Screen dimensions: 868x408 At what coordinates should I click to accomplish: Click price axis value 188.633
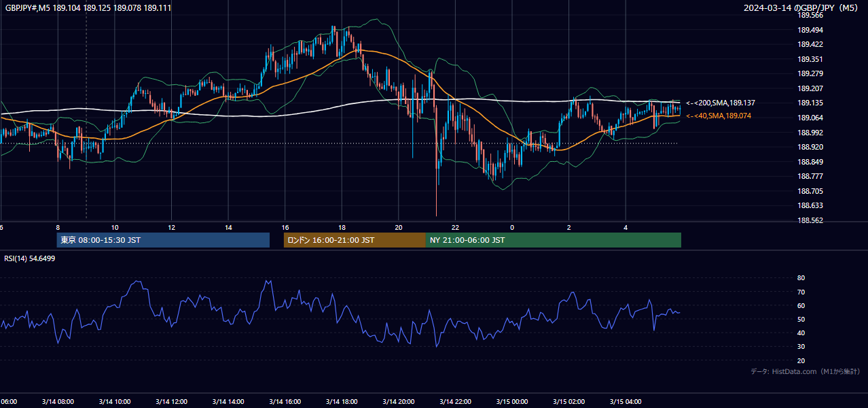pyautogui.click(x=810, y=205)
